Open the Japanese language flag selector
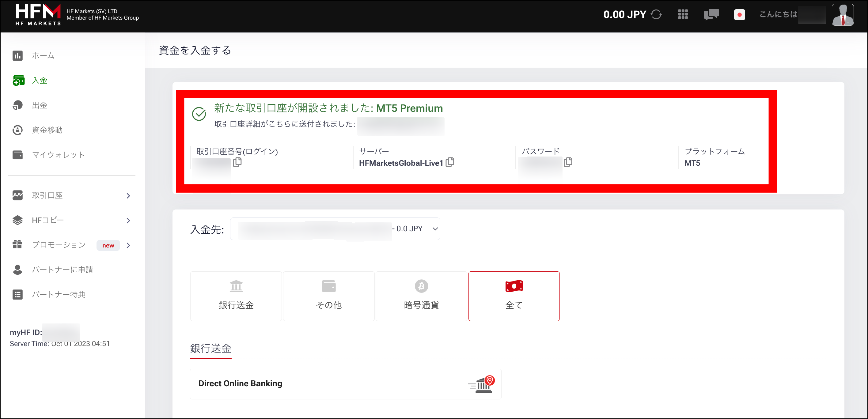This screenshot has height=419, width=868. tap(740, 14)
